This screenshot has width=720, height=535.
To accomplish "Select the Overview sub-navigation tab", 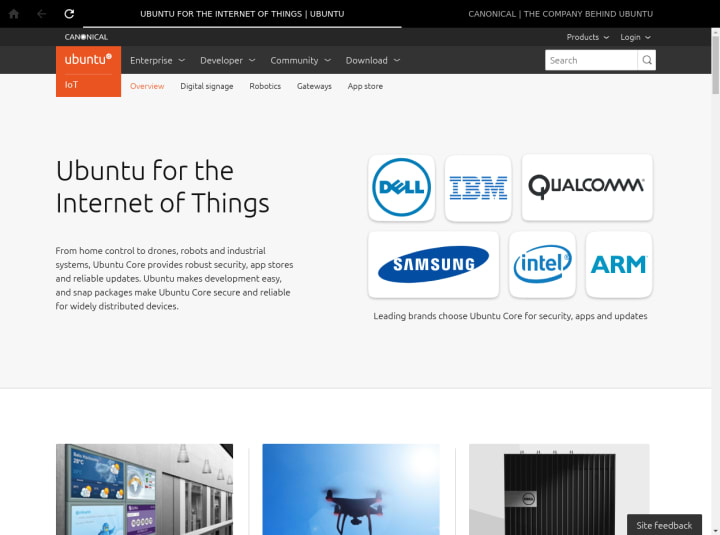I will click(147, 86).
